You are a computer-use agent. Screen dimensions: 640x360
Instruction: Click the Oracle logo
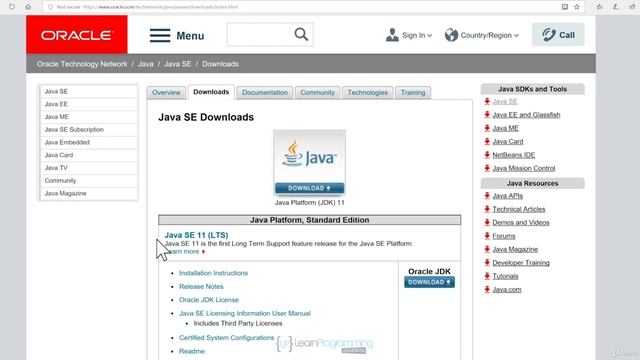pos(77,35)
